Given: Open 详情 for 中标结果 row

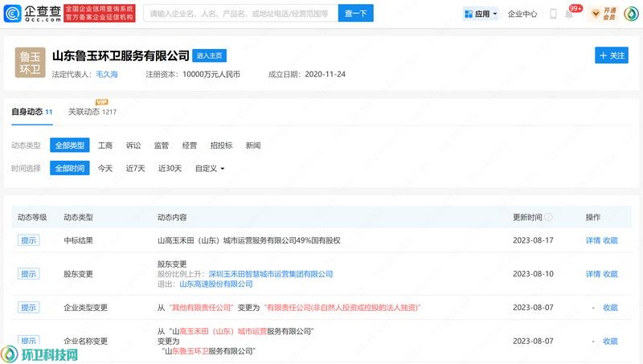Looking at the screenshot, I should [593, 240].
